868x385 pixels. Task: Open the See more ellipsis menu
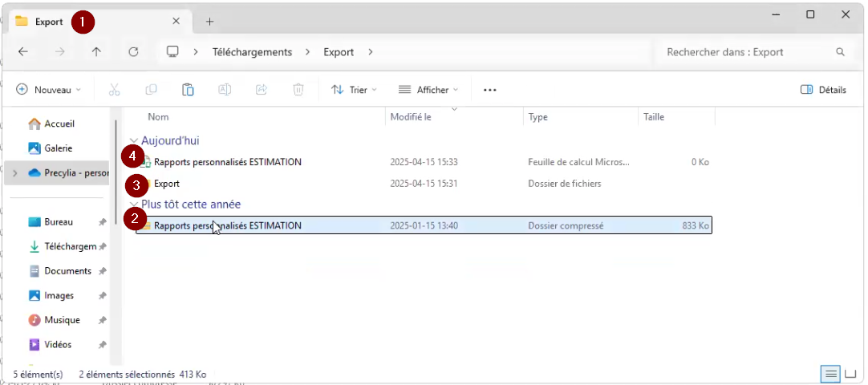tap(489, 90)
